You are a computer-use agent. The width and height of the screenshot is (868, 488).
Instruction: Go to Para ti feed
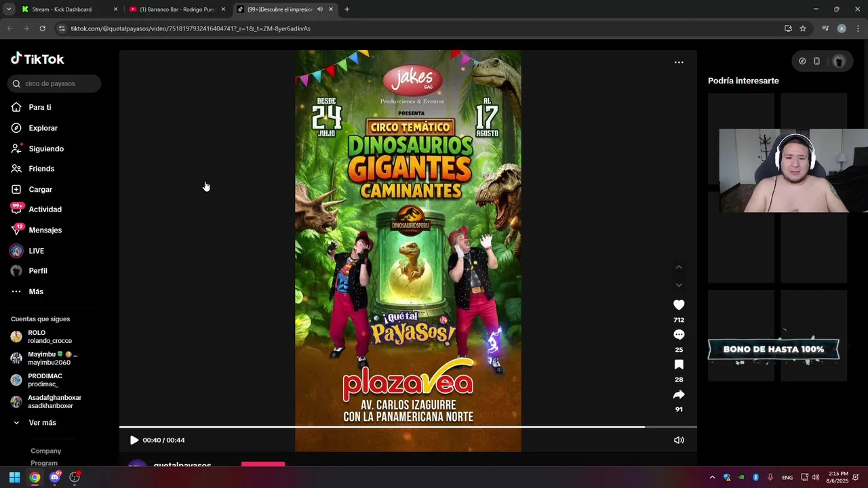[31, 107]
